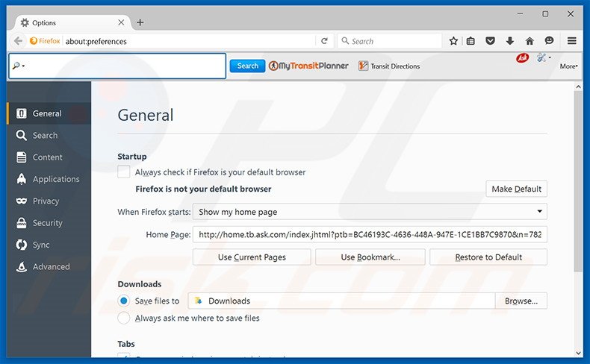Viewport: 590px width, 364px height.
Task: Click Browse... for downloads folder
Action: point(521,301)
